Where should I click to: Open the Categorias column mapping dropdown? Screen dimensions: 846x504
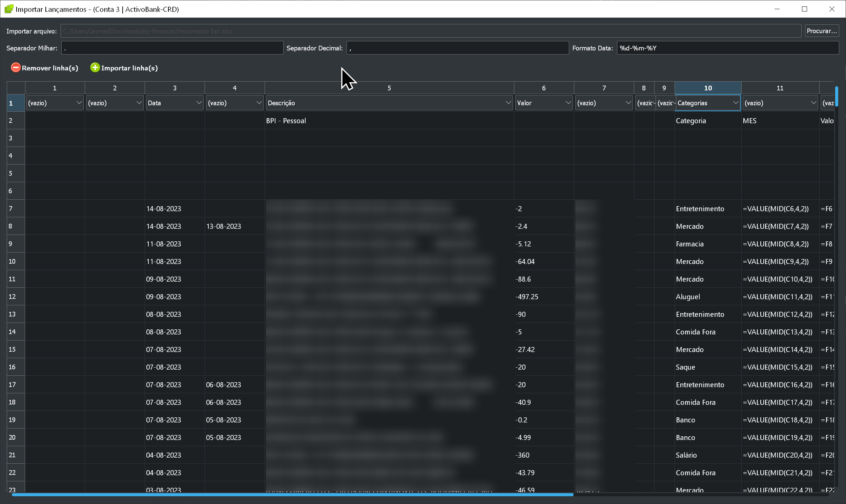[x=707, y=103]
